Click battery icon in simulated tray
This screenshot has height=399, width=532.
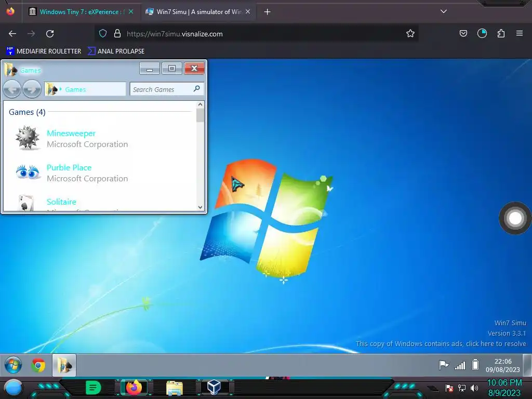point(475,365)
